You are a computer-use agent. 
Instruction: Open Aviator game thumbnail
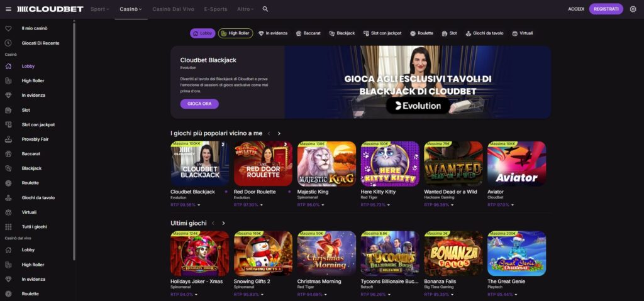click(x=517, y=163)
